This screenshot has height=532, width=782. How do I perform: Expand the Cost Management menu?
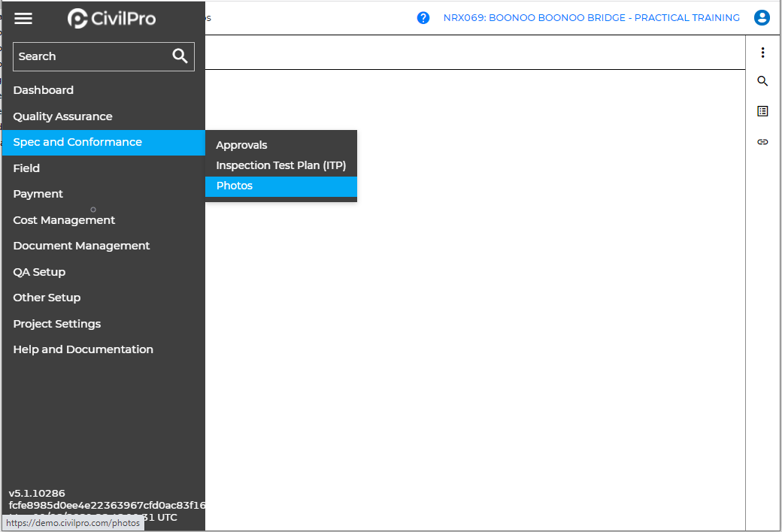pos(64,220)
